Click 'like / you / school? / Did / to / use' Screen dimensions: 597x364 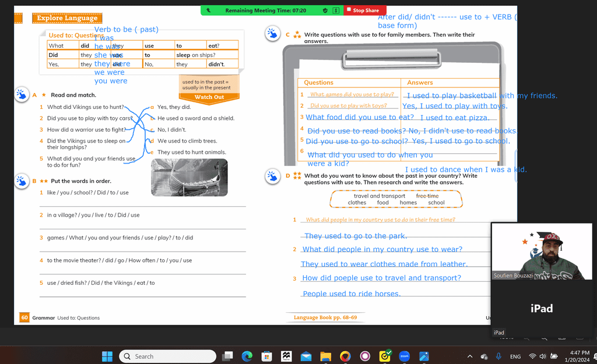pos(87,192)
